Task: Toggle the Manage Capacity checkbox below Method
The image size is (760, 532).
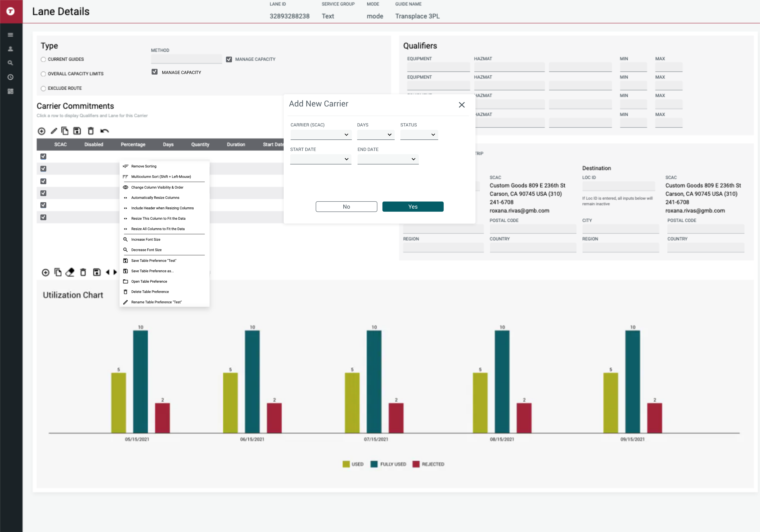Action: point(155,72)
